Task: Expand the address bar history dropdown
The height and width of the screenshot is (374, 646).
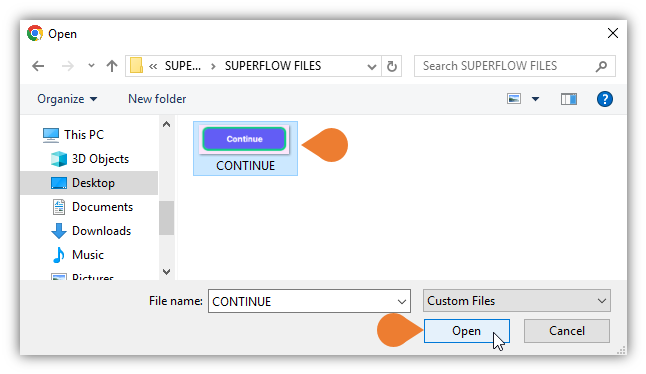Action: tap(372, 66)
